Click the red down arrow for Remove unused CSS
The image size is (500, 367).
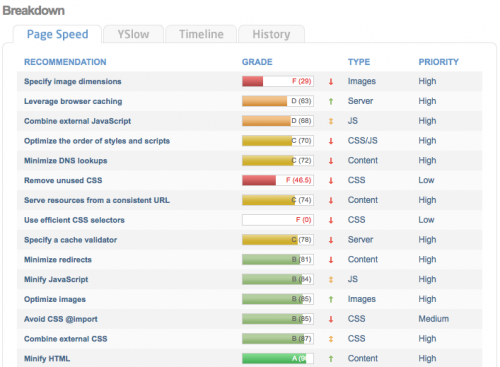pyautogui.click(x=331, y=181)
